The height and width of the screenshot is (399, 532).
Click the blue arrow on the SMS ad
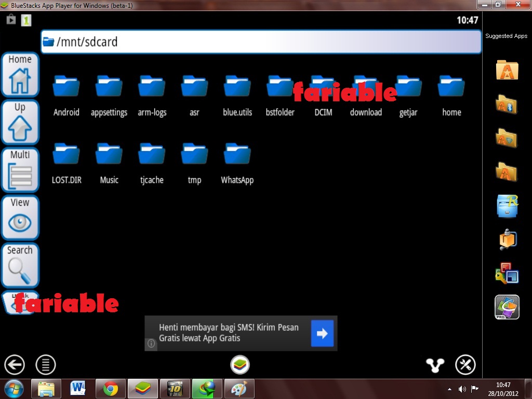click(322, 333)
